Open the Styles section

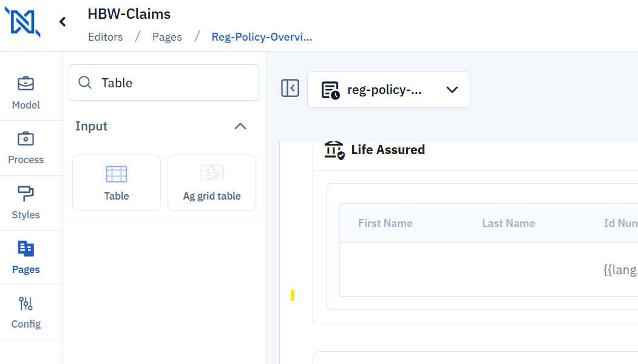[x=26, y=203]
